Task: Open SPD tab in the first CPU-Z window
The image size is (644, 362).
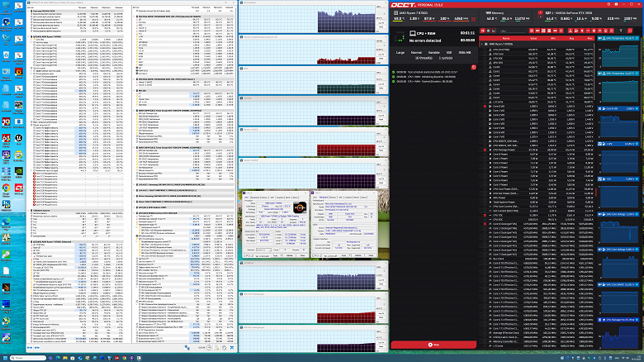Action: (272, 198)
